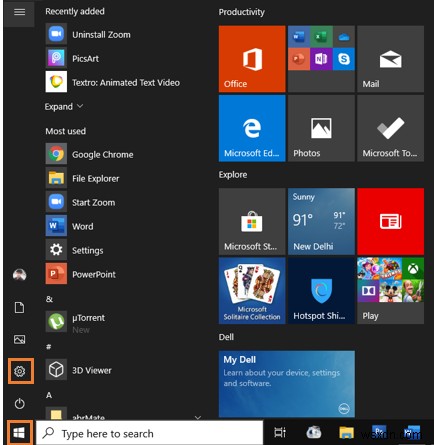Image resolution: width=434 pixels, height=445 pixels.
Task: Launch PicsArt from Recently added
Action: [x=72, y=59]
